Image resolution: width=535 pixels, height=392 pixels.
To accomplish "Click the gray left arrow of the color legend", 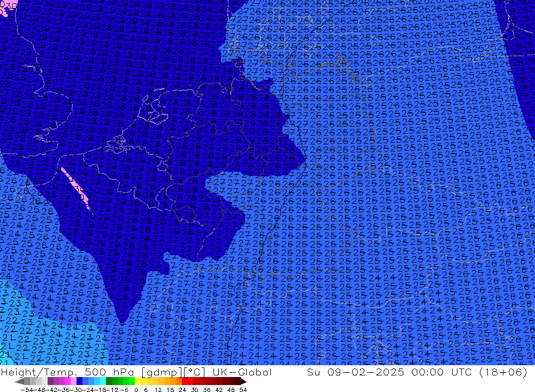I will [x=19, y=382].
